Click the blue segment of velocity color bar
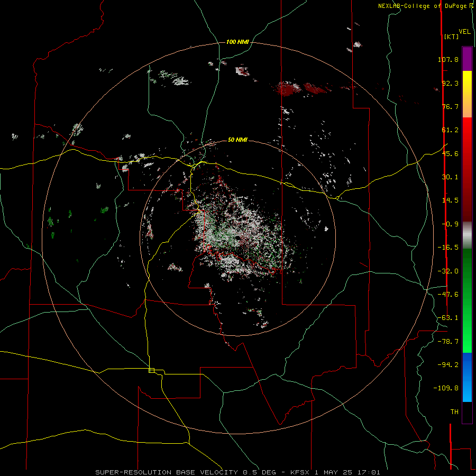476x476 pixels. pyautogui.click(x=467, y=366)
